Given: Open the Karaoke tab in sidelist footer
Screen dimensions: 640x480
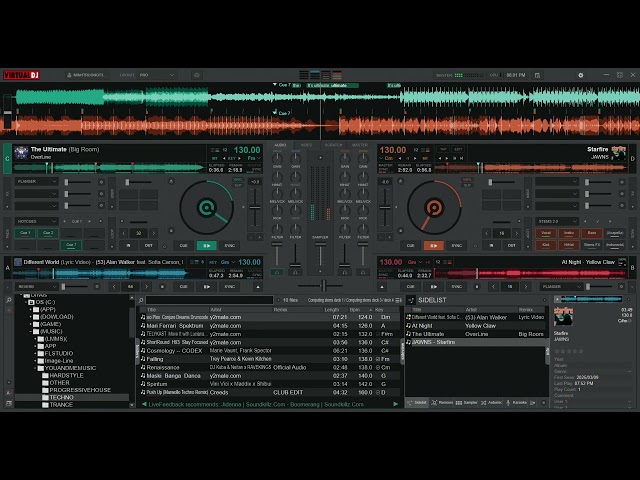Looking at the screenshot, I should 516,403.
